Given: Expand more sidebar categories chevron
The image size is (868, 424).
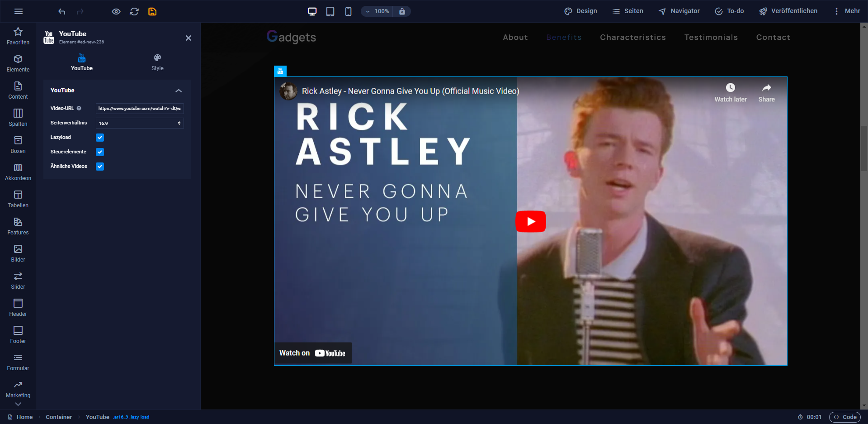Looking at the screenshot, I should click(18, 404).
